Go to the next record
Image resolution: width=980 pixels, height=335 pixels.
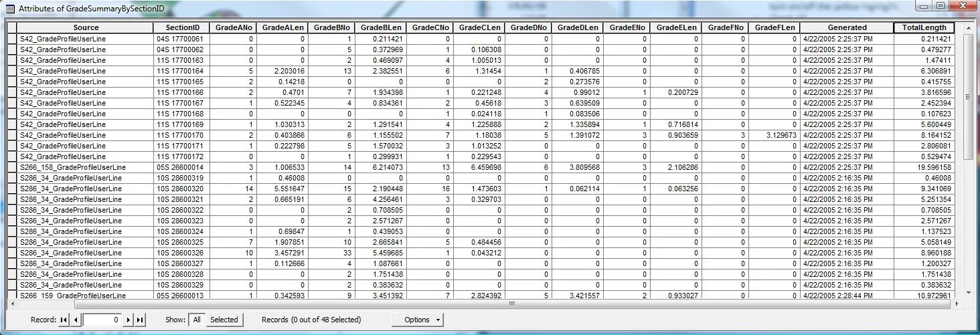point(129,320)
